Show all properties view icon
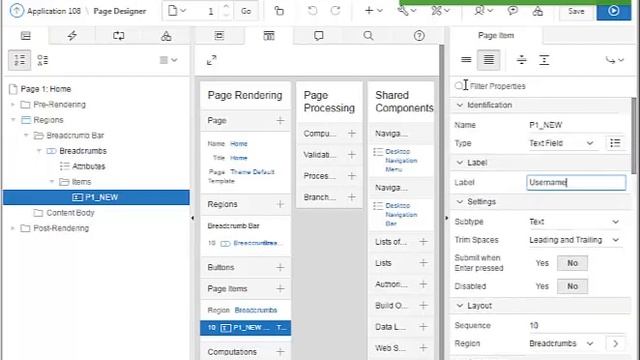The image size is (640, 360). 489,60
